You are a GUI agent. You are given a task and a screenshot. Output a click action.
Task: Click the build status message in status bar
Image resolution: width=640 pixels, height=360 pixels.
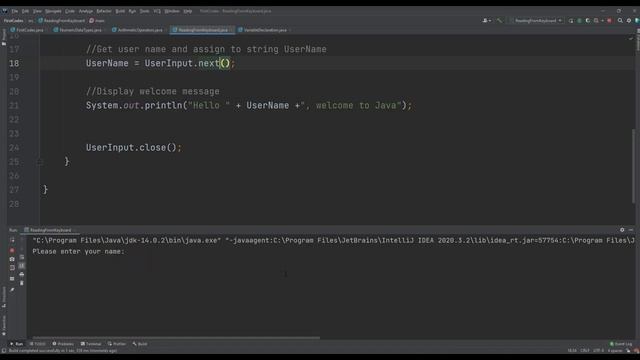(x=63, y=351)
